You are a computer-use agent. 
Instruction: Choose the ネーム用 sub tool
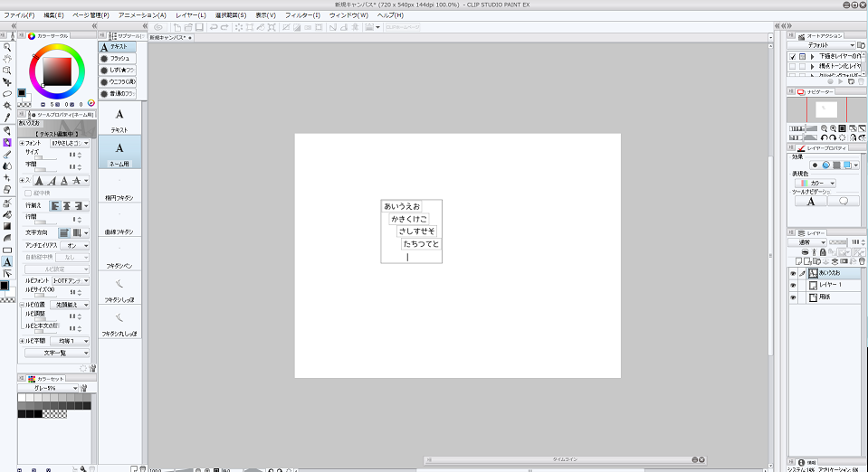119,152
